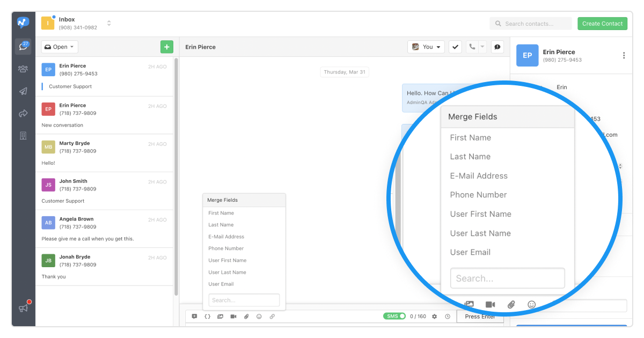Click the app logo at sidebar top
The width and height of the screenshot is (644, 338).
(x=23, y=23)
